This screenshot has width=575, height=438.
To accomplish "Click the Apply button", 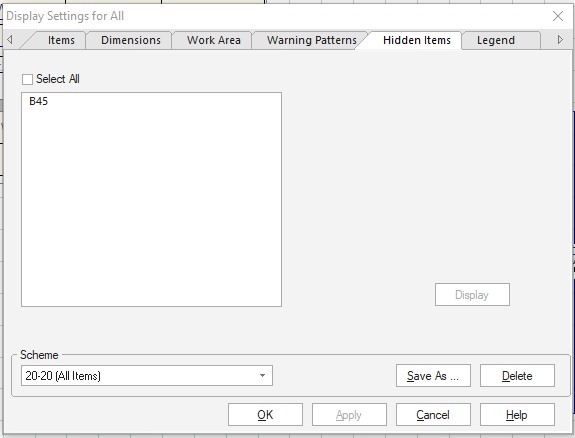I will coord(349,415).
